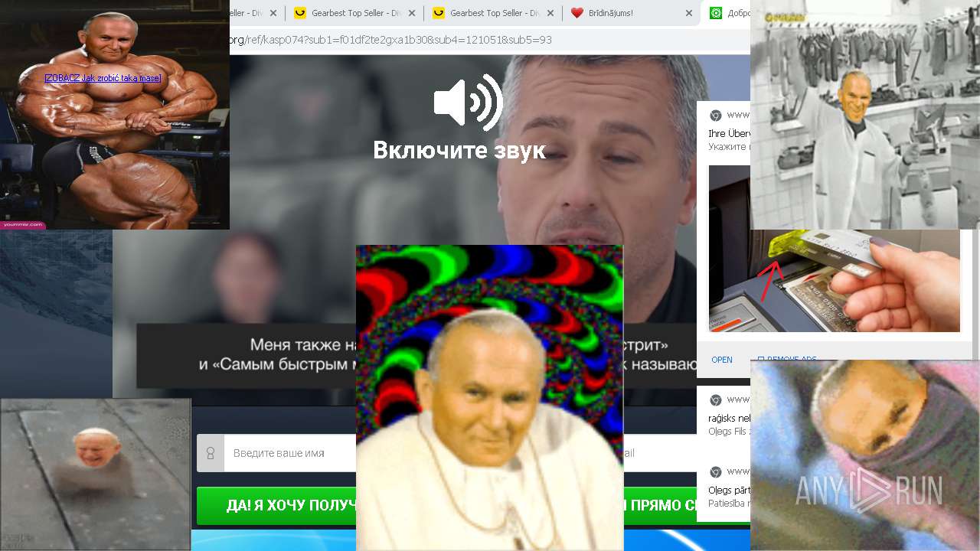Click the speaker icon above Включите звук

pos(468,103)
